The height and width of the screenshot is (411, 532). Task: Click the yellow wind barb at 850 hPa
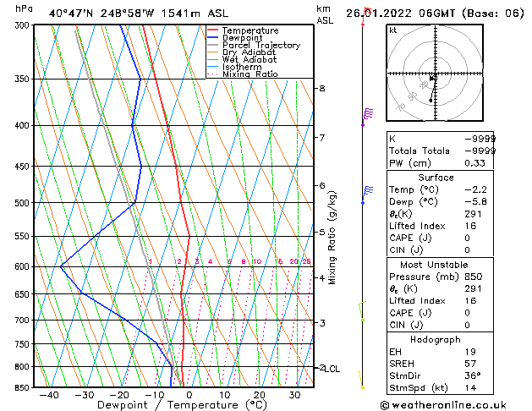click(361, 380)
